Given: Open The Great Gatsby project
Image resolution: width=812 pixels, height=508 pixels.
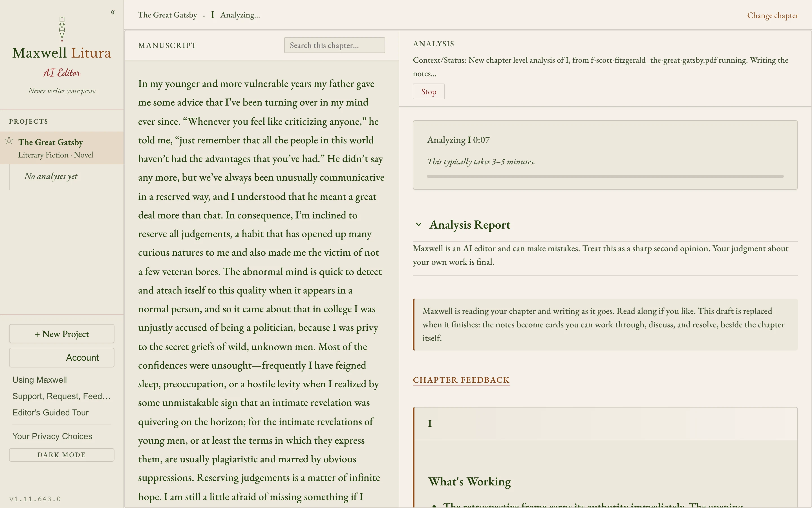Looking at the screenshot, I should 62,148.
